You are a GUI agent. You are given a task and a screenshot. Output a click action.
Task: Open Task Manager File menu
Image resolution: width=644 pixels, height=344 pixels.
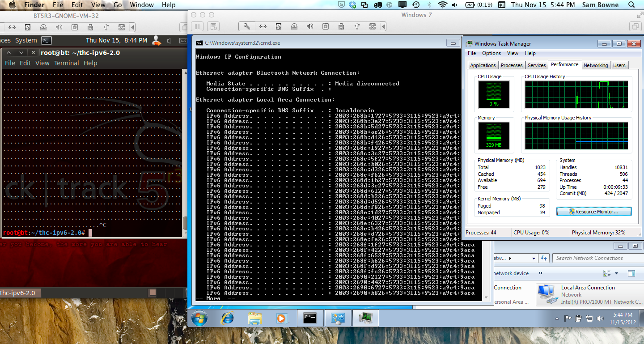click(x=472, y=53)
